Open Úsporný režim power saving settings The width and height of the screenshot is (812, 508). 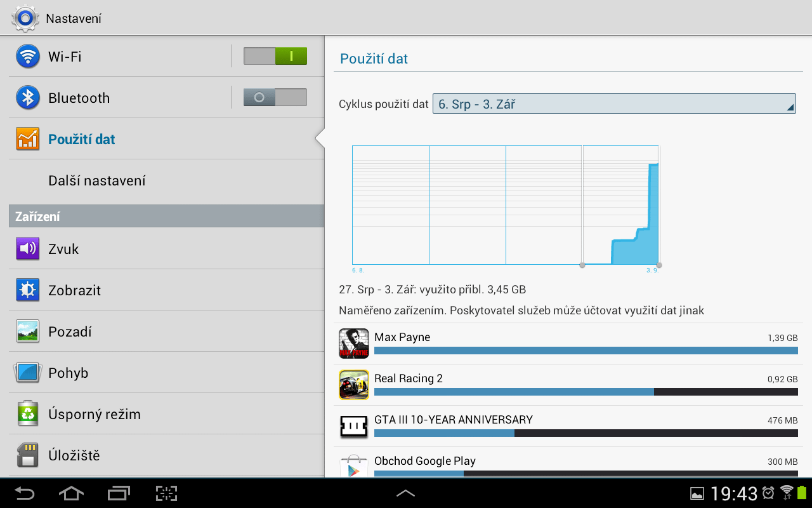point(94,414)
